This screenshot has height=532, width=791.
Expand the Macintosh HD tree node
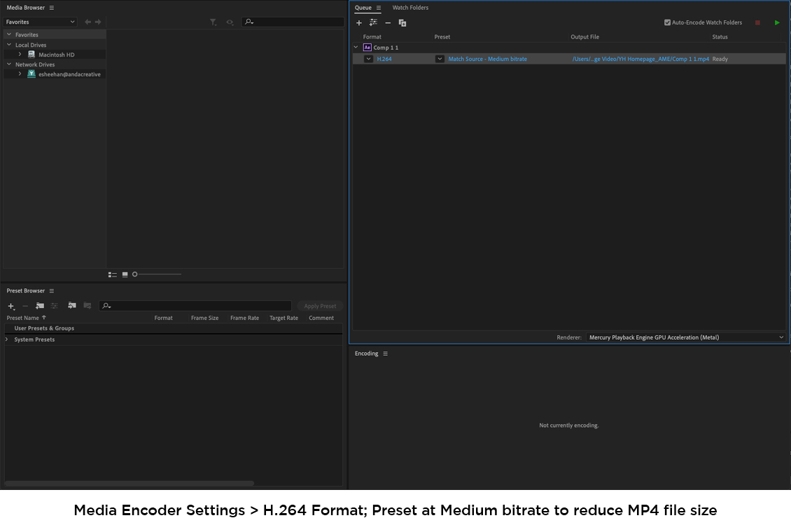(x=20, y=54)
